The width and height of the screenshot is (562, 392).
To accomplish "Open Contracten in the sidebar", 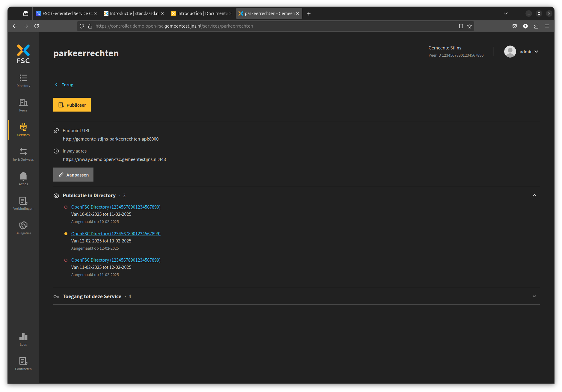I will [23, 364].
